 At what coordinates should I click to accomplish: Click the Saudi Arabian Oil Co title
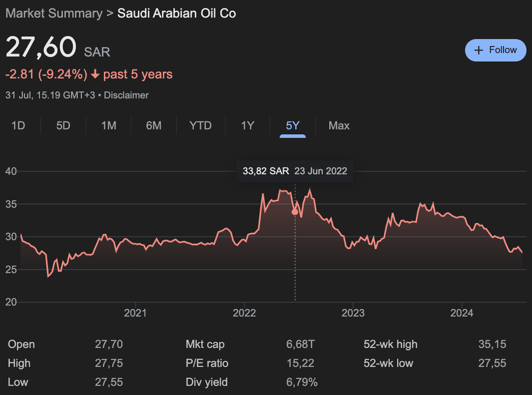point(177,13)
